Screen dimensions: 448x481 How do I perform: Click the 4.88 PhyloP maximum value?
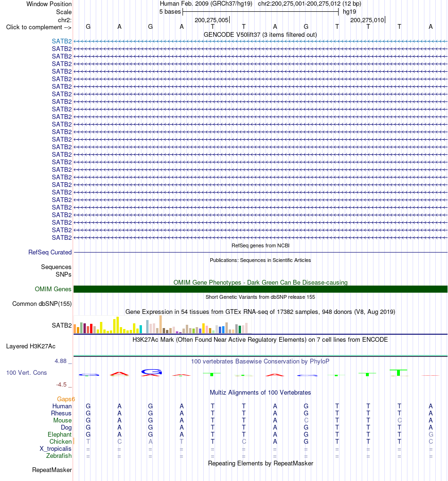coord(61,361)
